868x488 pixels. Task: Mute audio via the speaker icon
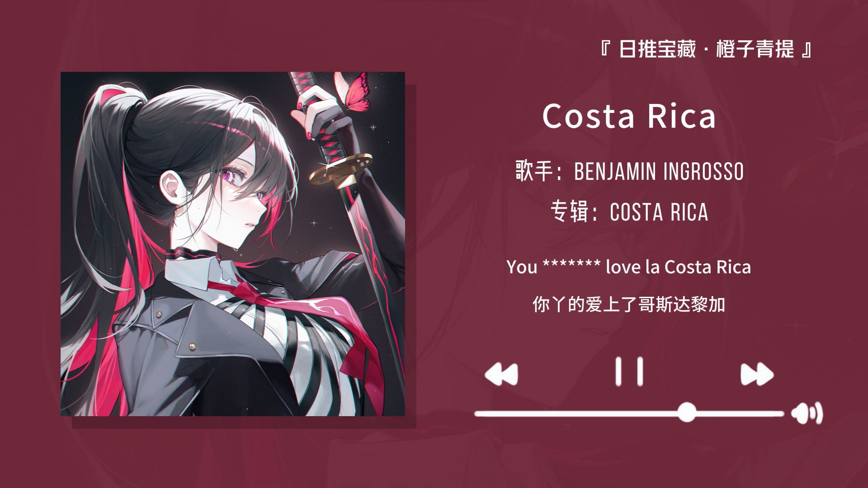click(x=807, y=413)
